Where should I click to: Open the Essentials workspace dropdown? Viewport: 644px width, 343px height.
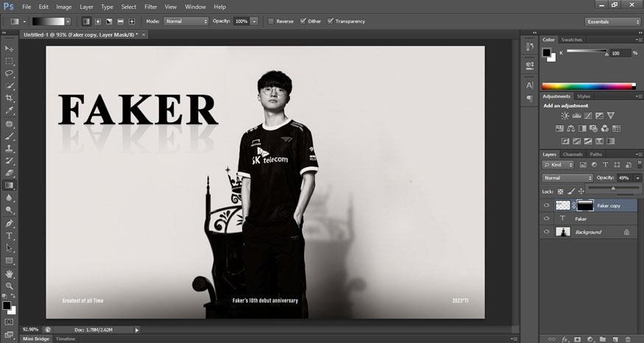coord(612,22)
